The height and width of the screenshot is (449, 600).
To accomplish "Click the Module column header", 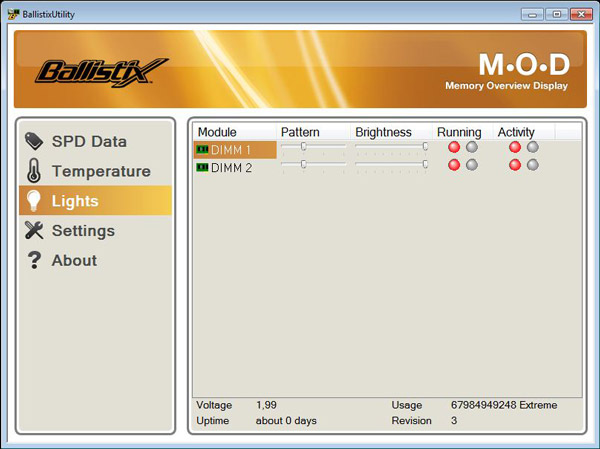I will [x=235, y=132].
